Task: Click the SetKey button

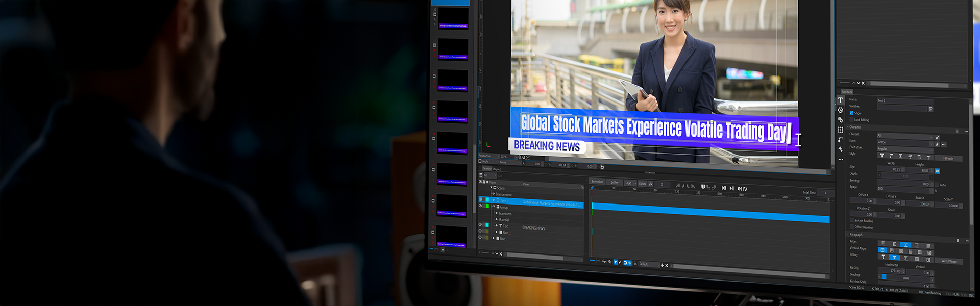Action: pos(615,182)
